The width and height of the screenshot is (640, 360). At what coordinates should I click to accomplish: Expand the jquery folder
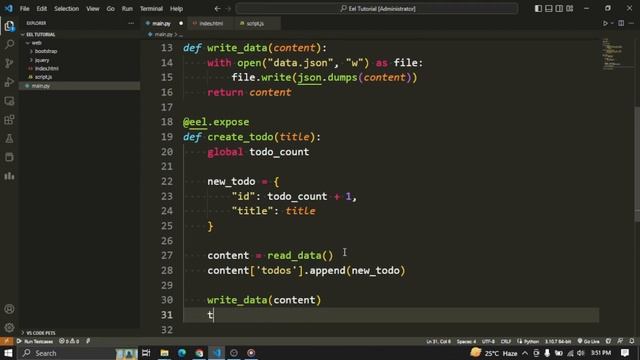click(x=80, y=60)
